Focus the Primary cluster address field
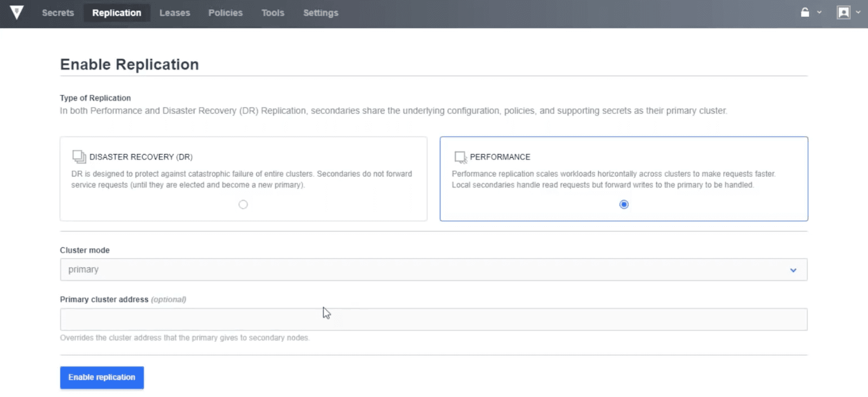Screen dimensions: 868x397 (x=433, y=319)
